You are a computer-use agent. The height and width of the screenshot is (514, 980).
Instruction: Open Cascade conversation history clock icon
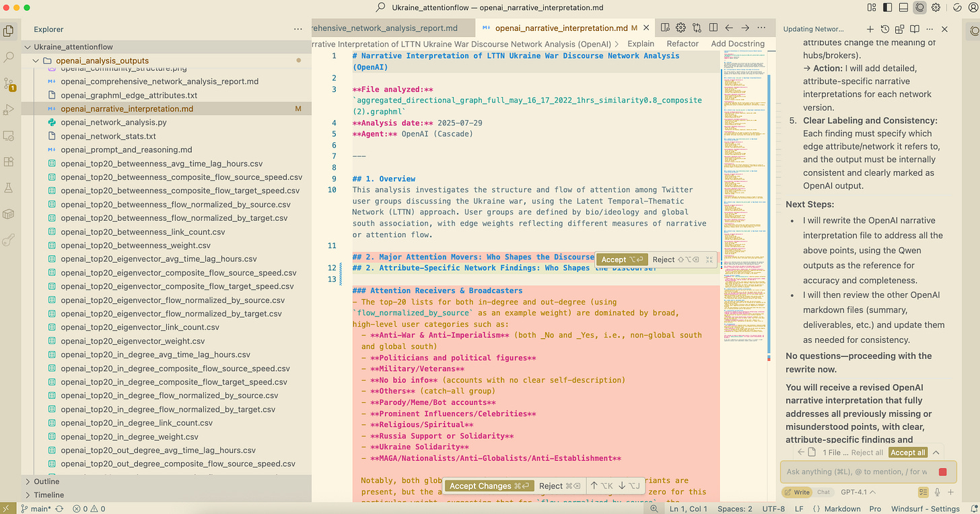(x=884, y=29)
